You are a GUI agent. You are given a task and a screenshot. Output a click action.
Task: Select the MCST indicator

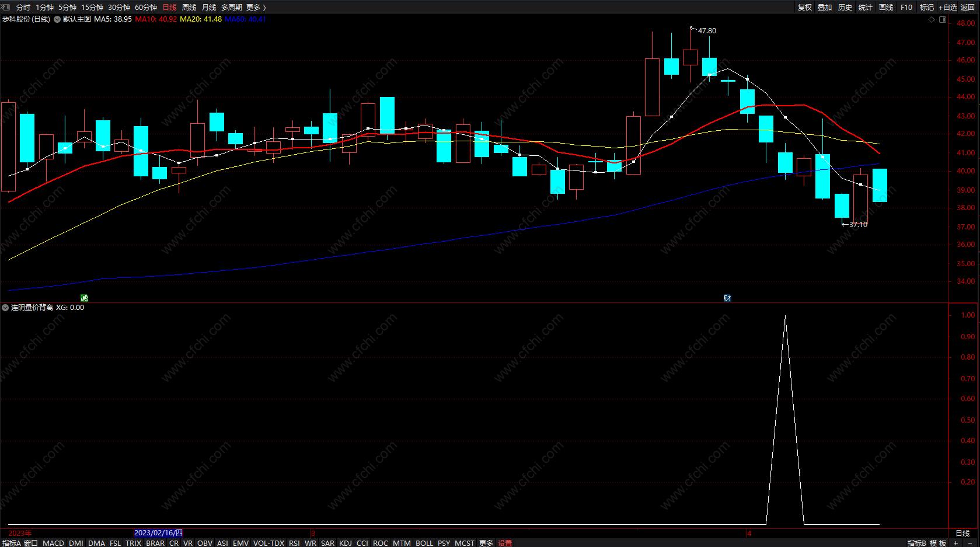click(x=465, y=543)
